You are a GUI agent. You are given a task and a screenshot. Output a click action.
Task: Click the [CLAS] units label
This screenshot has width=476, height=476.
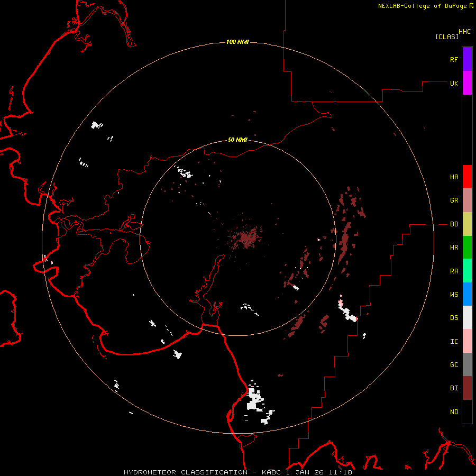(x=447, y=36)
